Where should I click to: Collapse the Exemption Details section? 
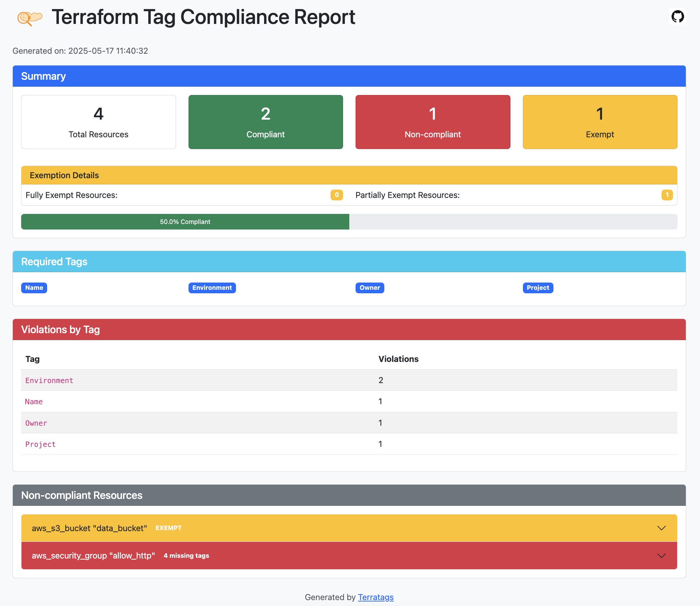point(64,175)
